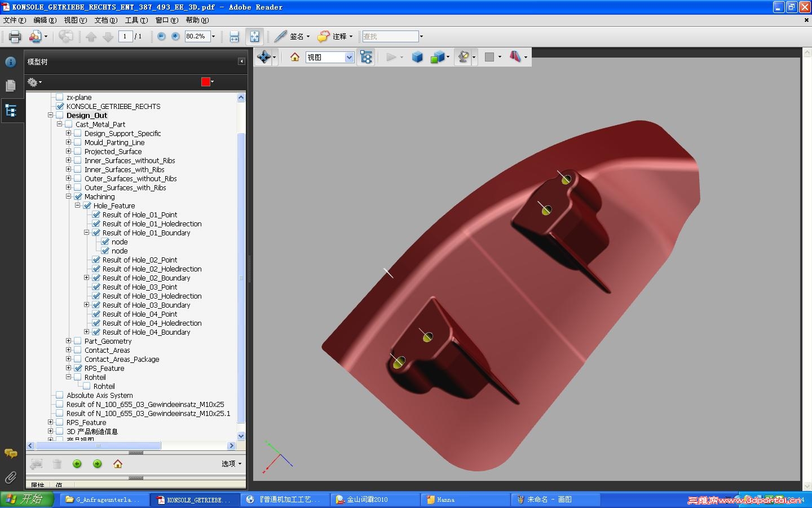This screenshot has height=508, width=812.
Task: Click the zoom out minus button
Action: point(161,36)
